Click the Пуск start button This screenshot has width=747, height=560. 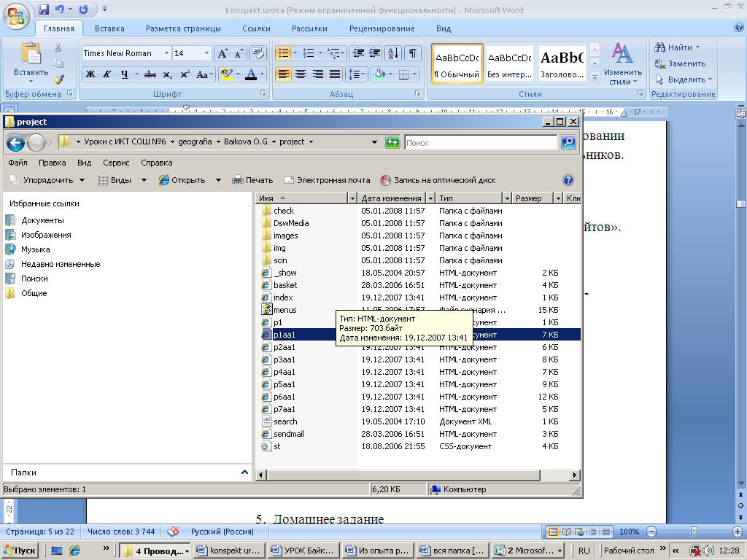[20, 551]
